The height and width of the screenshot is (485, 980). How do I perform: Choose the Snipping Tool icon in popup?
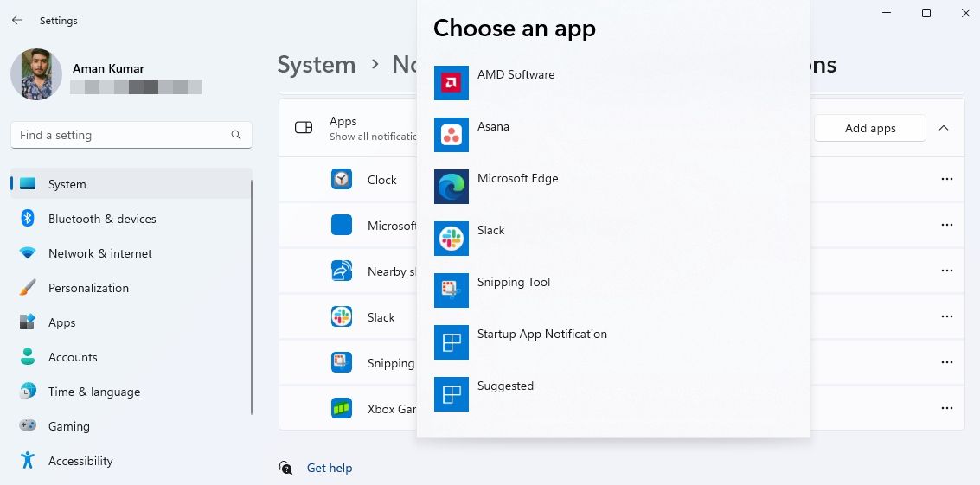point(452,290)
